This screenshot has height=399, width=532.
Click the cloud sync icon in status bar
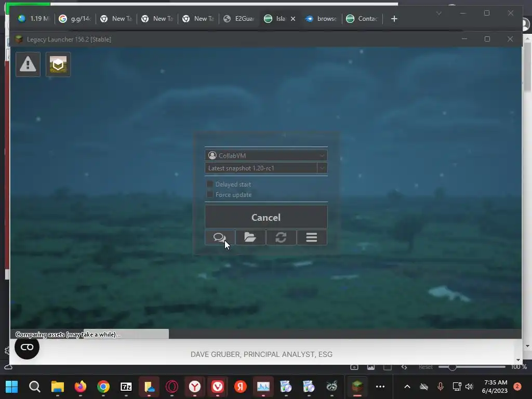(8, 367)
